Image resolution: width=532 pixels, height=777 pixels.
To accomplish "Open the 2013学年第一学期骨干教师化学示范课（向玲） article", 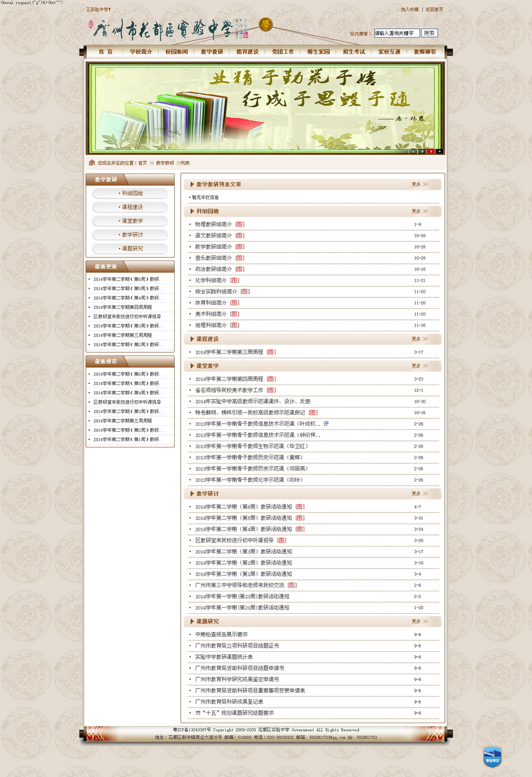I will 249,480.
